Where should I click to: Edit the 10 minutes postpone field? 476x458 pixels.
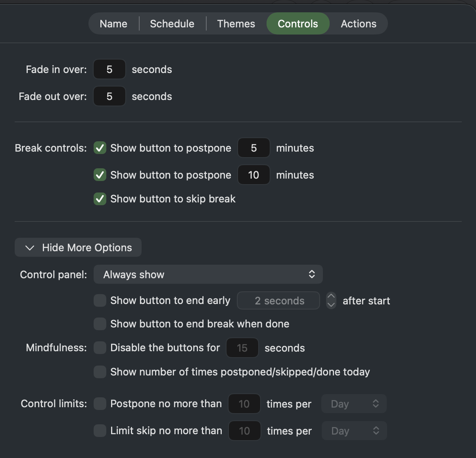pyautogui.click(x=254, y=175)
